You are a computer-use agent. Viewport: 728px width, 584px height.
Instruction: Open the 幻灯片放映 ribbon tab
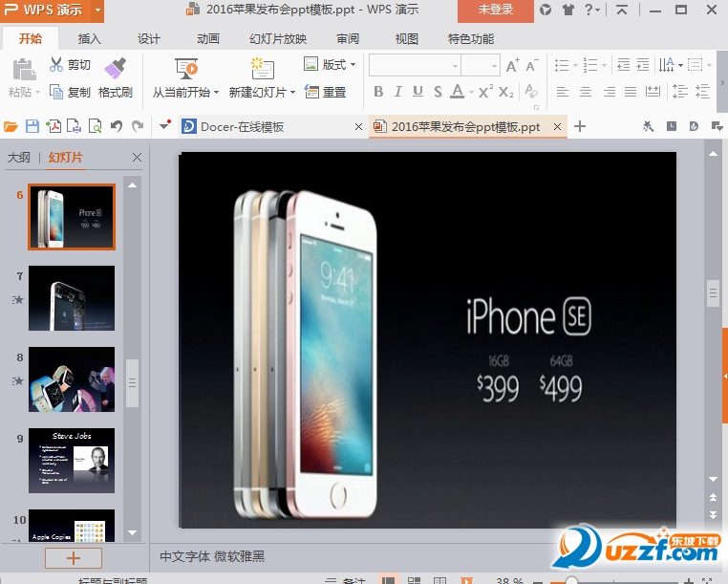point(278,39)
